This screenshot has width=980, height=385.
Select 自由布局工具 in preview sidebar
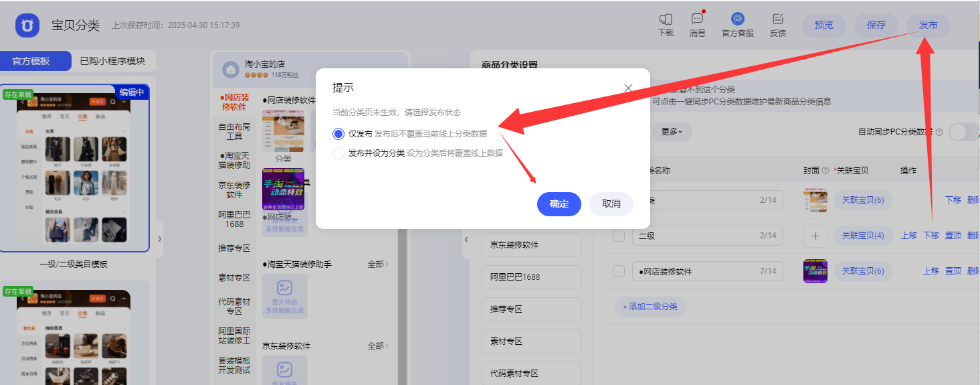[234, 131]
